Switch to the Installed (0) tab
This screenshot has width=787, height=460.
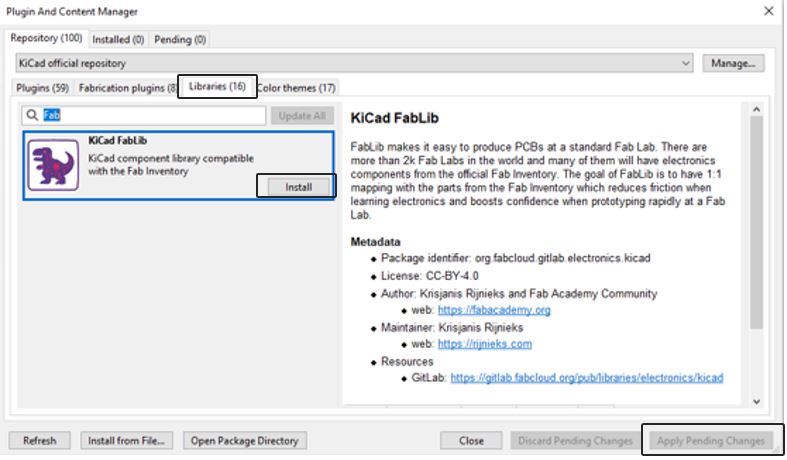point(118,39)
